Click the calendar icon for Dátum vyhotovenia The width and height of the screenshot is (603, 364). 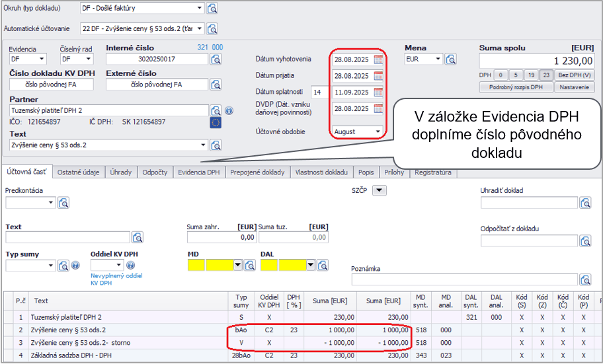378,59
